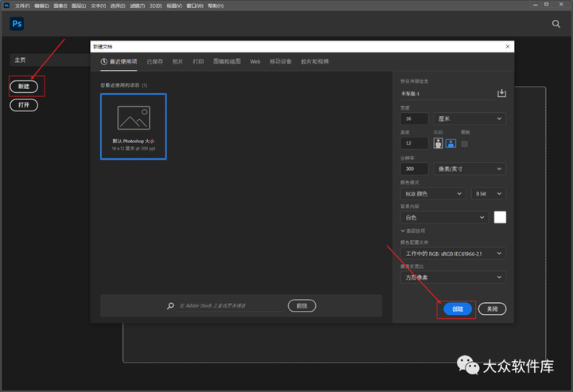The image size is (573, 392).
Task: Open the 文件(F) menu
Action: click(x=22, y=6)
